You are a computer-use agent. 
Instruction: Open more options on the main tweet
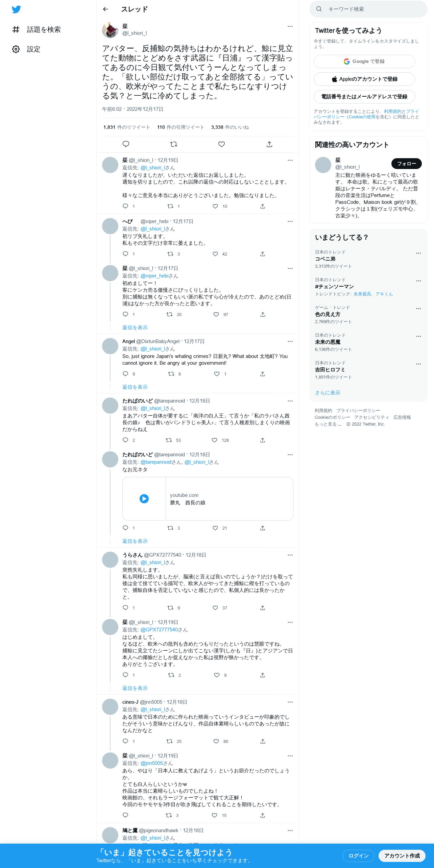click(290, 26)
